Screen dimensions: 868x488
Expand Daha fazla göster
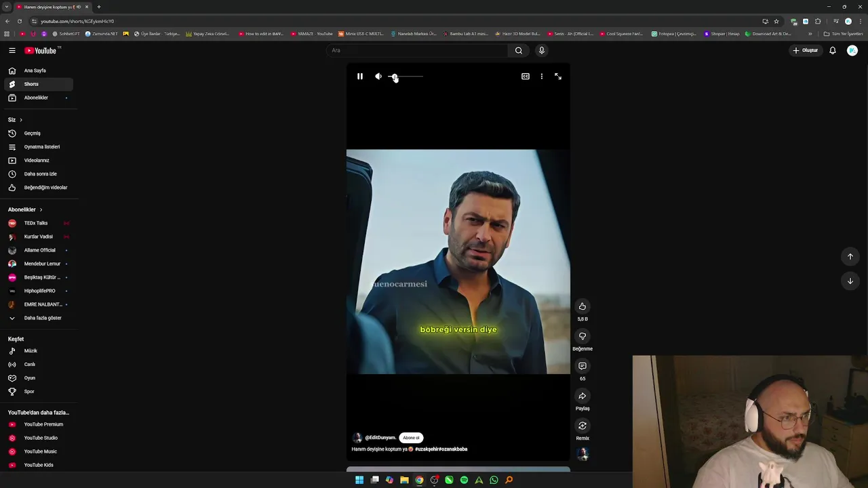point(38,318)
